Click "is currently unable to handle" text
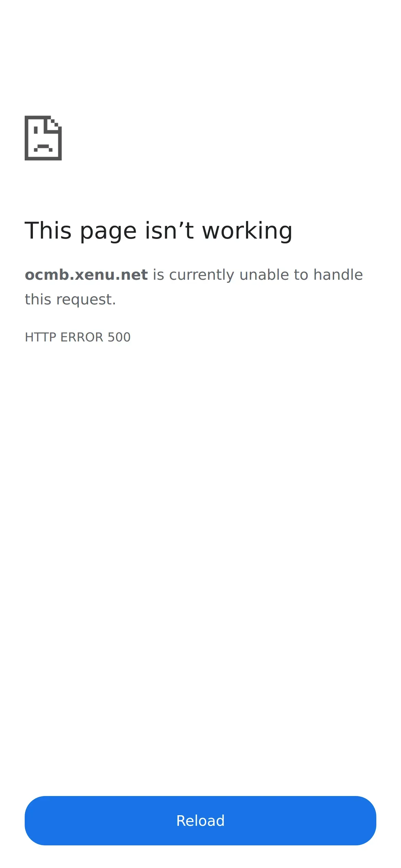This screenshot has height=868, width=401. click(258, 275)
